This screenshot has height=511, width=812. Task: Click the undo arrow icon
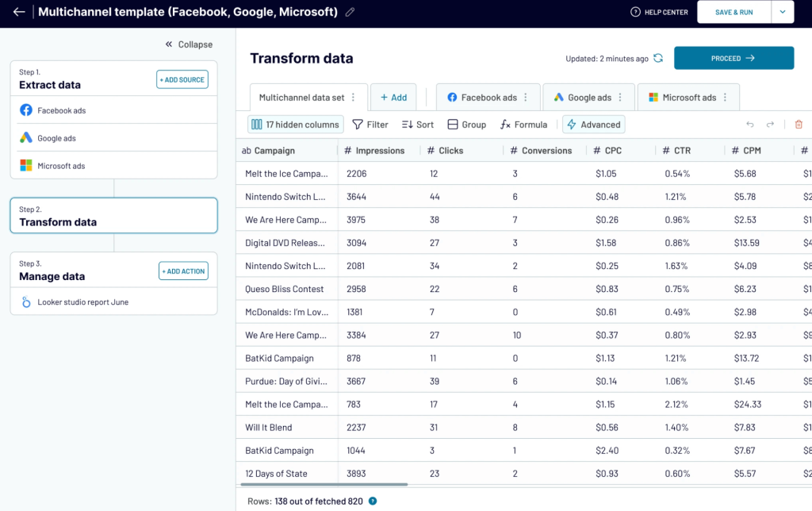(x=749, y=125)
